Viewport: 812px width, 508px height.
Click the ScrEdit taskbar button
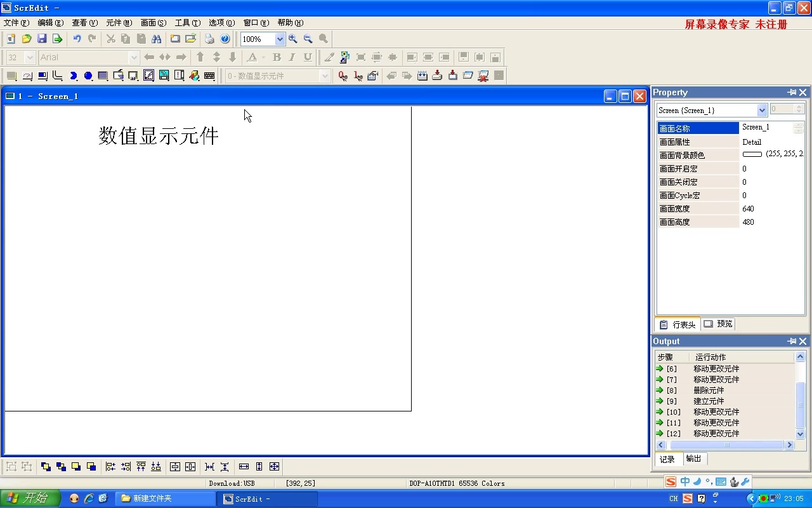click(x=268, y=498)
